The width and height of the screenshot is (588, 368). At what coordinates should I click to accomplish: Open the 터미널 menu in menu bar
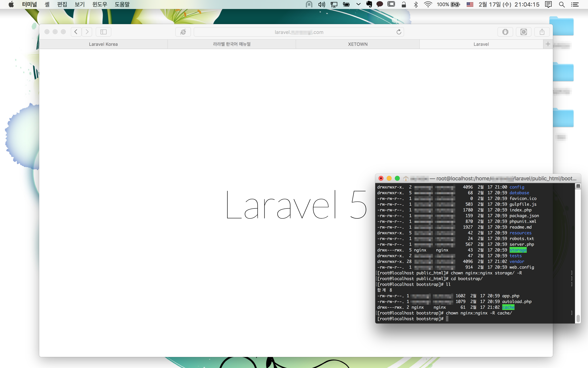tap(29, 4)
